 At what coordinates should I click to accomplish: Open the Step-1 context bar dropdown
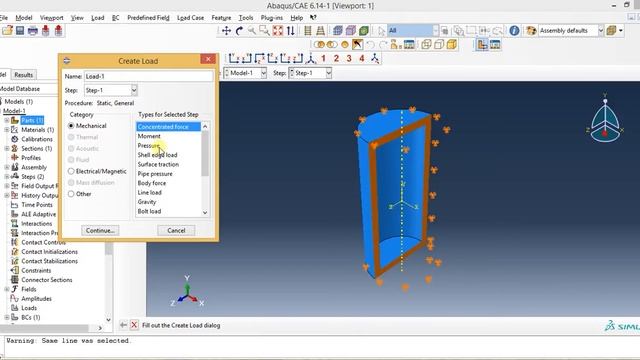click(x=329, y=73)
